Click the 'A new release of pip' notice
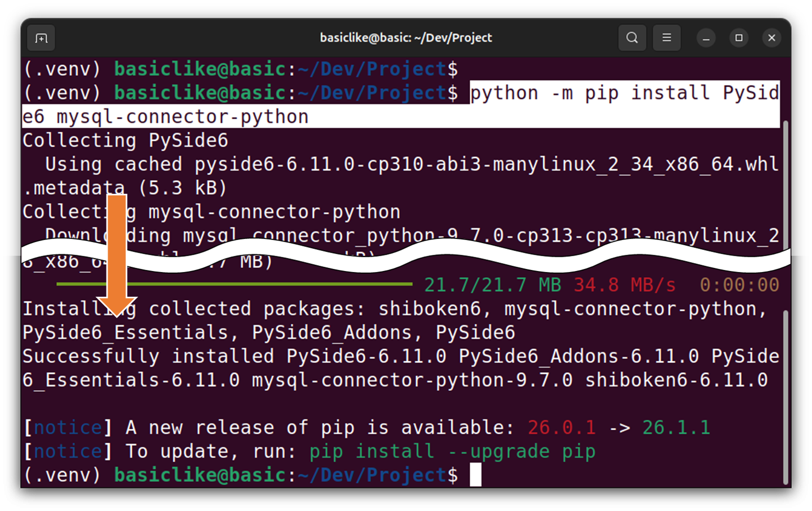Image resolution: width=812 pixels, height=511 pixels. point(320,428)
